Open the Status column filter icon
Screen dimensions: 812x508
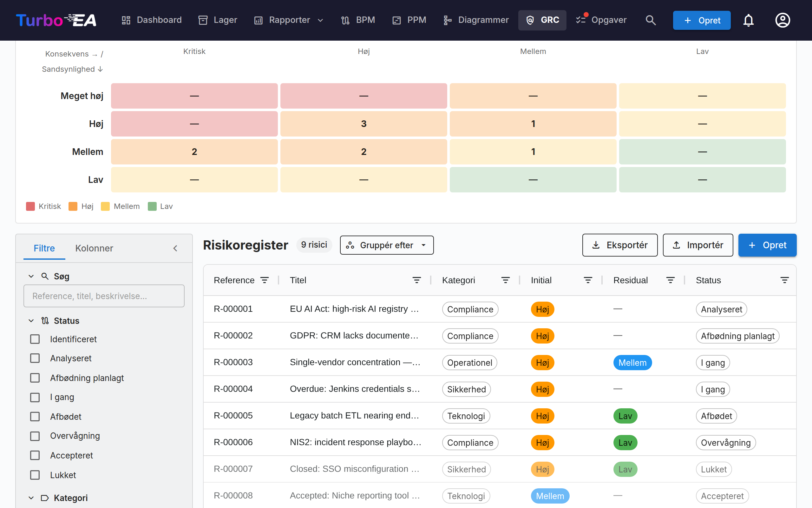(x=784, y=280)
